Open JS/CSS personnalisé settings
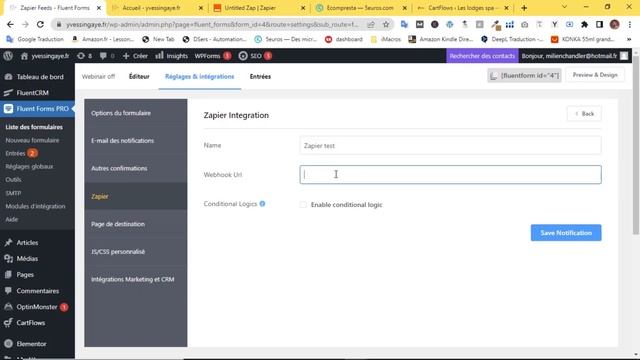The width and height of the screenshot is (640, 360). (136, 252)
